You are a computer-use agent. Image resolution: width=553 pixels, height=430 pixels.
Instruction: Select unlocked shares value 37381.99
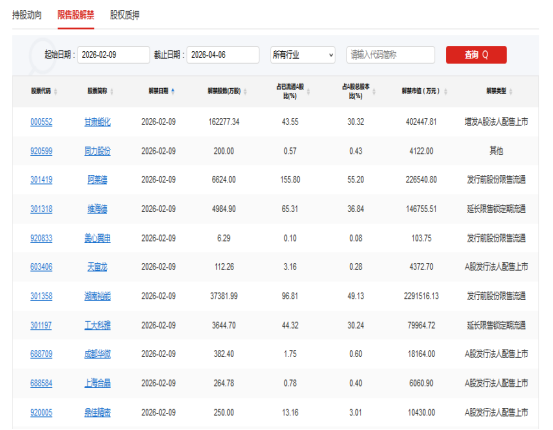[x=224, y=296]
